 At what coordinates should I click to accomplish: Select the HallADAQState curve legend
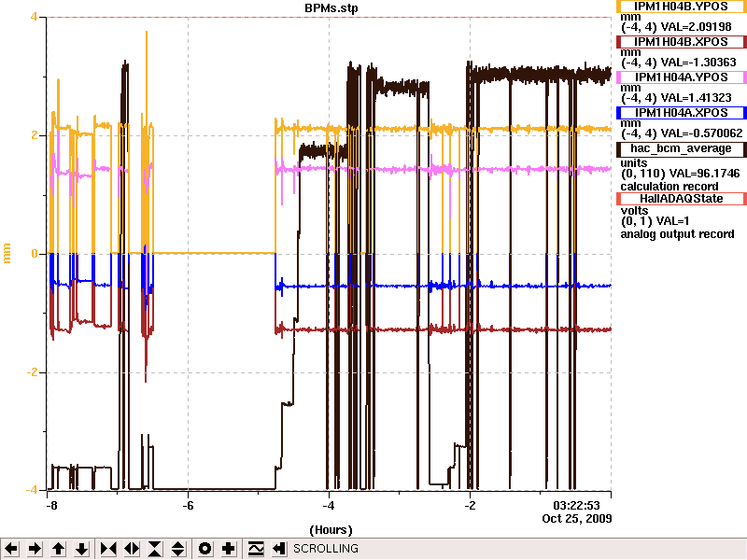pyautogui.click(x=682, y=199)
